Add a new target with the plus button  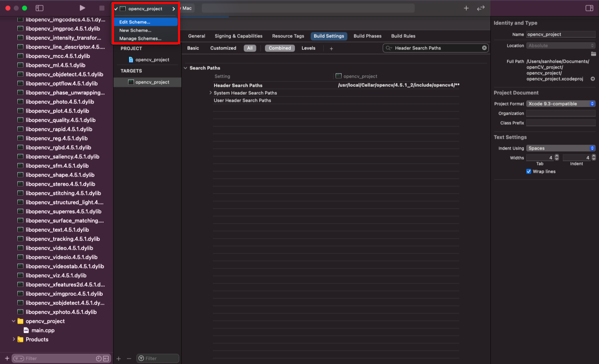coord(119,359)
